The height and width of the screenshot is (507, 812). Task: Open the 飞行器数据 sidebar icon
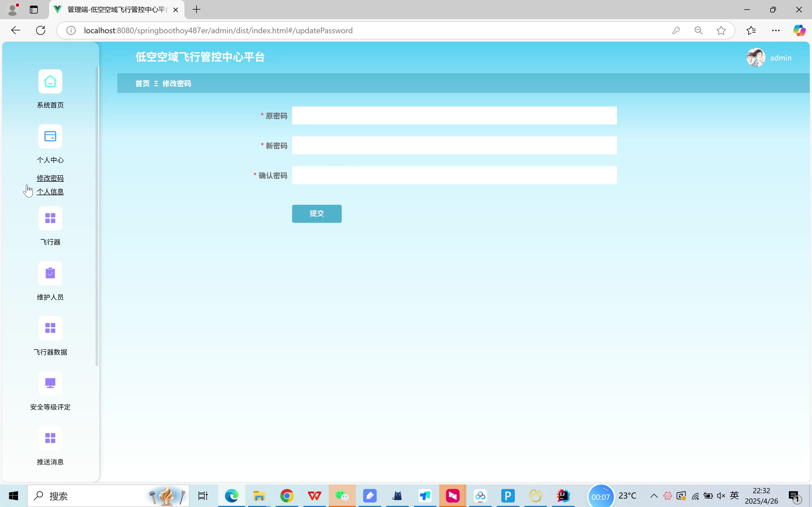[50, 328]
